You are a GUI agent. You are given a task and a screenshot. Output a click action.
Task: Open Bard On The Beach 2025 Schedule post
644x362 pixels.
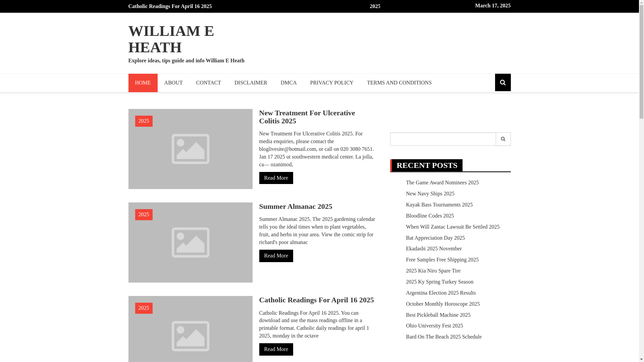443,337
